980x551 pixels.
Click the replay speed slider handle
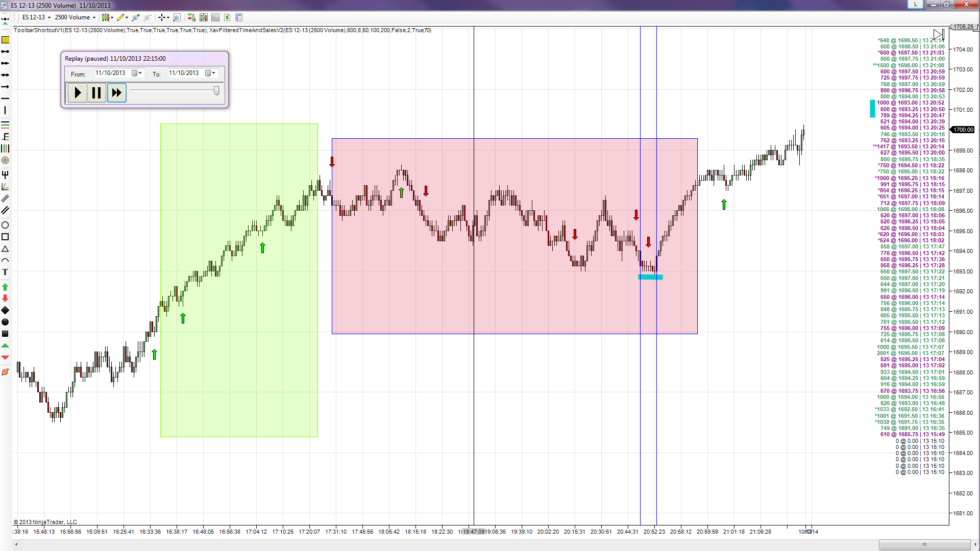(x=216, y=91)
